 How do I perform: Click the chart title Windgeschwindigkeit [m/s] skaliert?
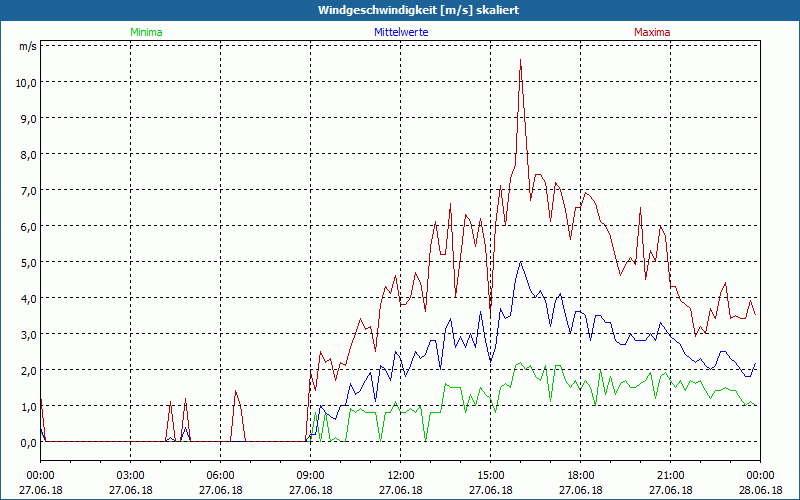tap(418, 10)
